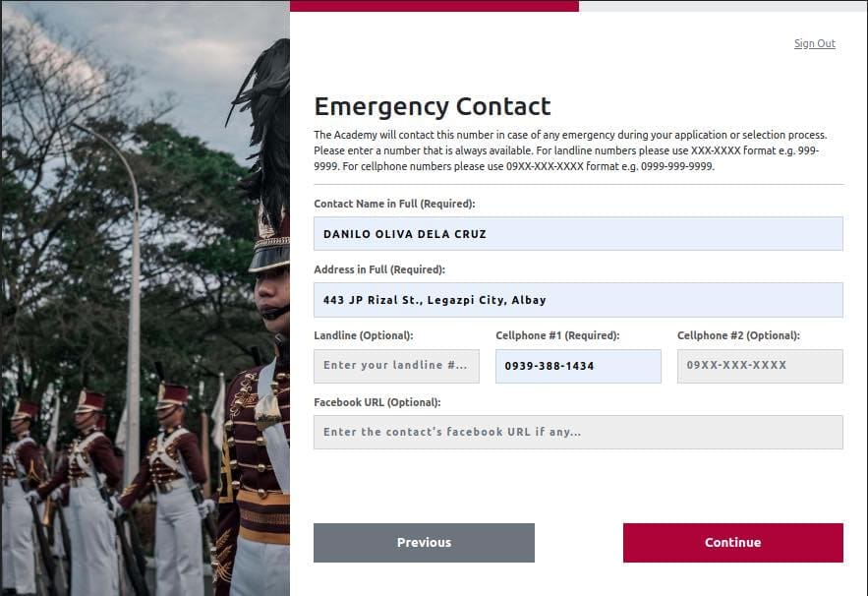The height and width of the screenshot is (596, 868).
Task: Click the Facebook URL input field
Action: [578, 432]
